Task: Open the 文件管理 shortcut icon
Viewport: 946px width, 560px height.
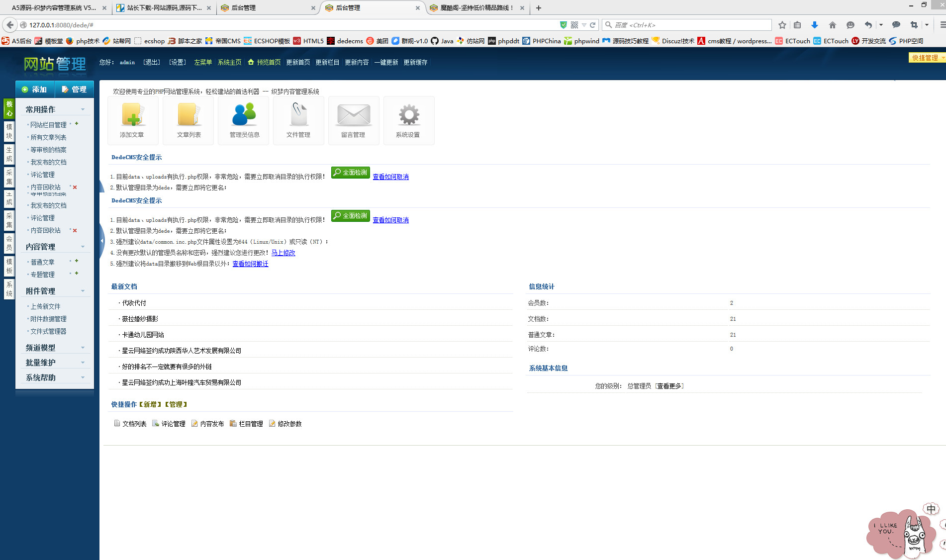Action: pos(298,120)
